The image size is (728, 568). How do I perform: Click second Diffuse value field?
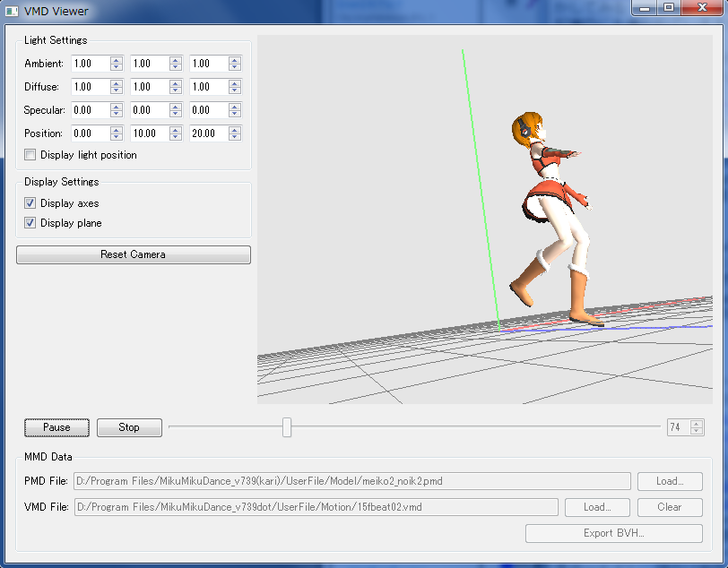150,87
